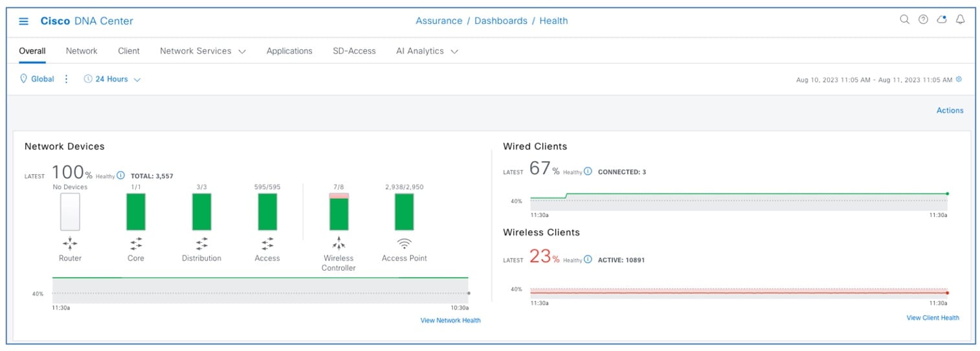980x351 pixels.
Task: Open the hamburger navigation menu
Action: tap(23, 21)
